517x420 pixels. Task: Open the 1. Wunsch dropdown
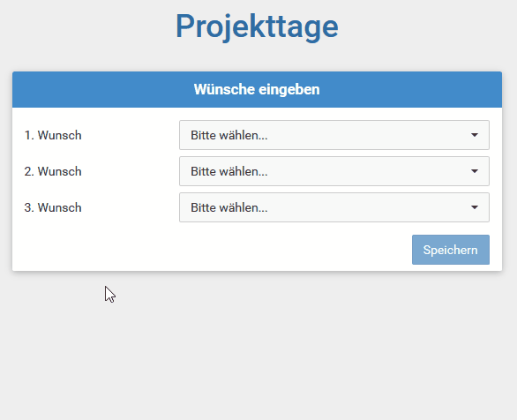tap(334, 135)
